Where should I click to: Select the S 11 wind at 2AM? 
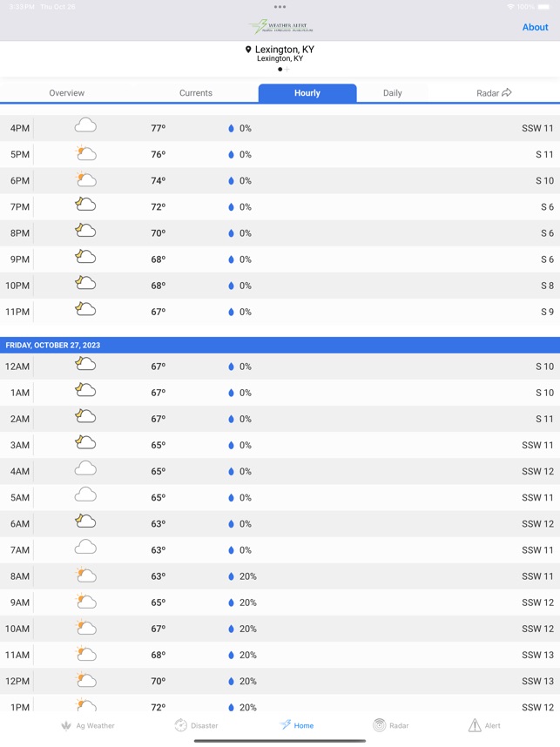point(544,419)
